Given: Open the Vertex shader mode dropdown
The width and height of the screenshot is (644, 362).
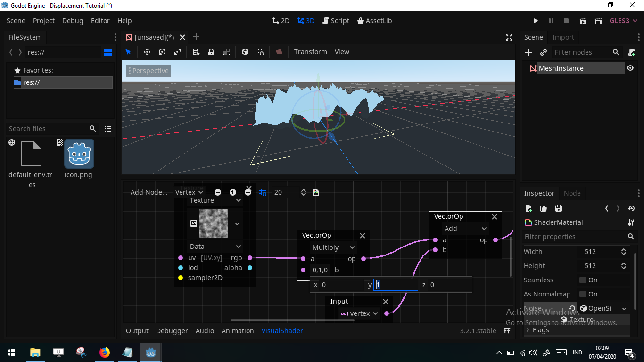Looking at the screenshot, I should [189, 192].
